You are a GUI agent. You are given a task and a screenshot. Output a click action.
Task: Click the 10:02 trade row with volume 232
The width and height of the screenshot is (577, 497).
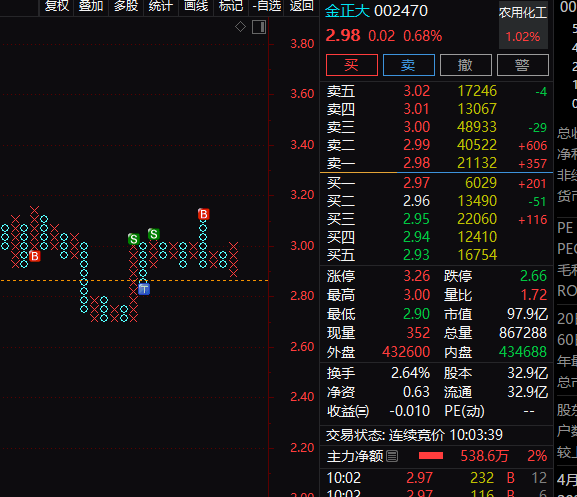coord(437,478)
